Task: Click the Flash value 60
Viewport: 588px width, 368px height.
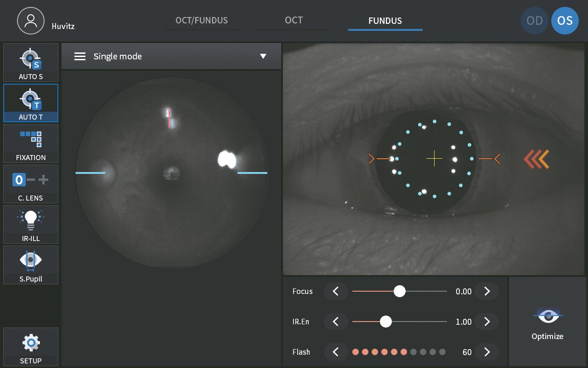Action: coord(467,352)
